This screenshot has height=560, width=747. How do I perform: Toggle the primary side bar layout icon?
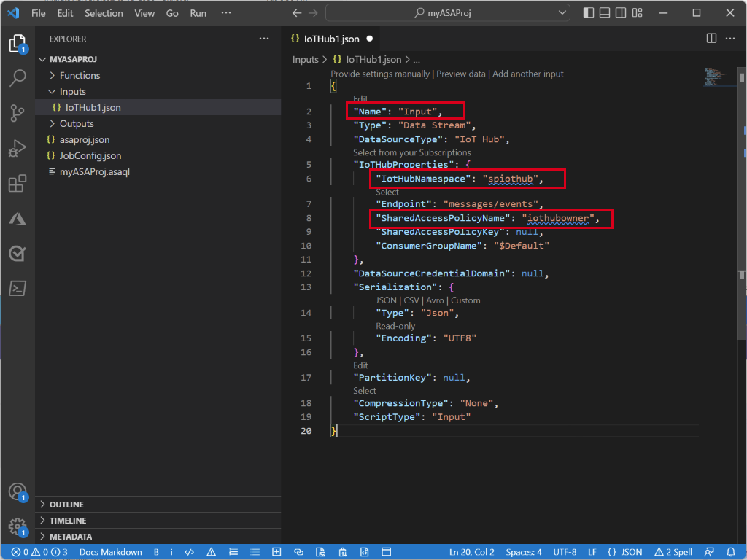[x=589, y=13]
